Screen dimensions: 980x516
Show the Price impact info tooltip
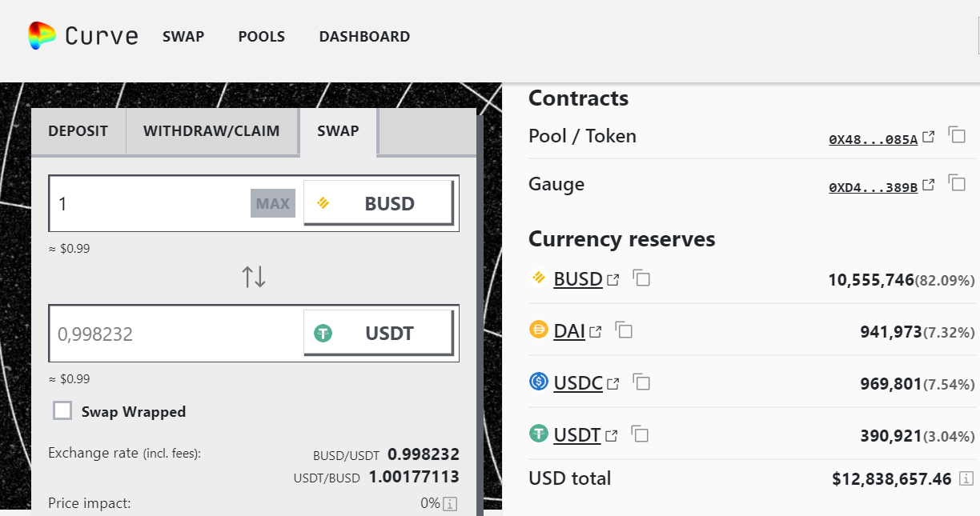click(x=450, y=503)
